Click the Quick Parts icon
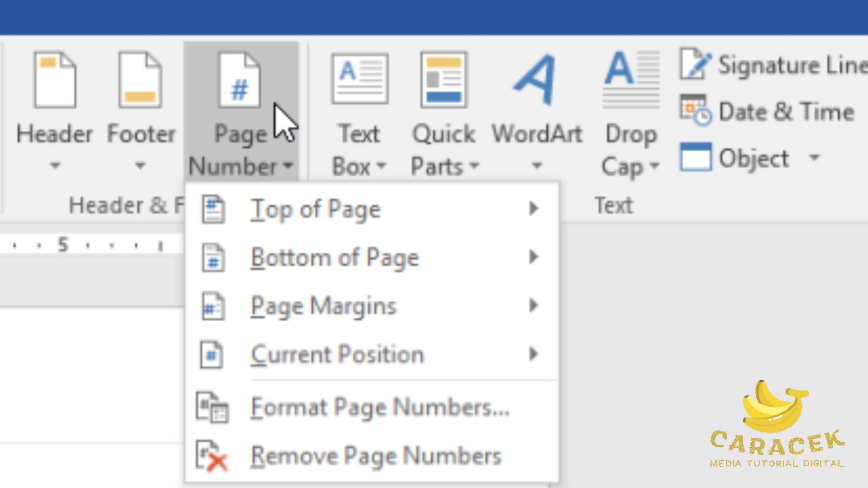 [444, 80]
